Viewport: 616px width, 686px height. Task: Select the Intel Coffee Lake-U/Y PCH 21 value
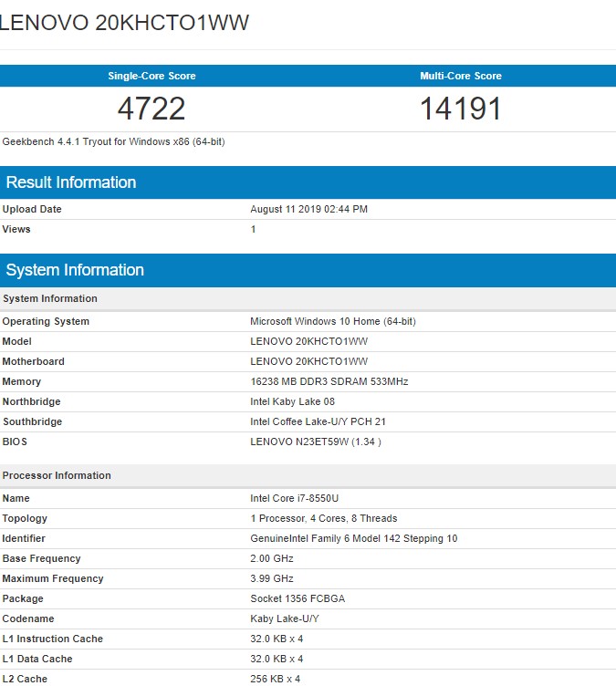click(x=318, y=421)
